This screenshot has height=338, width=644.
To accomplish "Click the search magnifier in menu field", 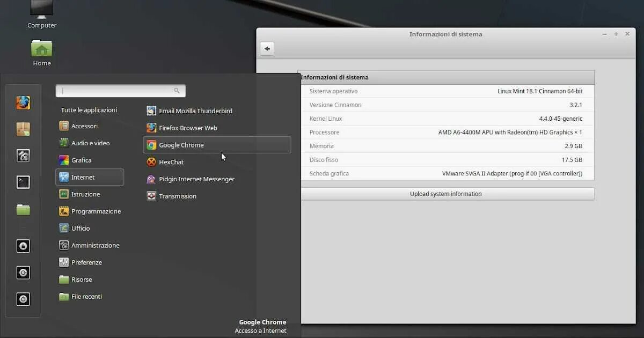I will pos(177,91).
